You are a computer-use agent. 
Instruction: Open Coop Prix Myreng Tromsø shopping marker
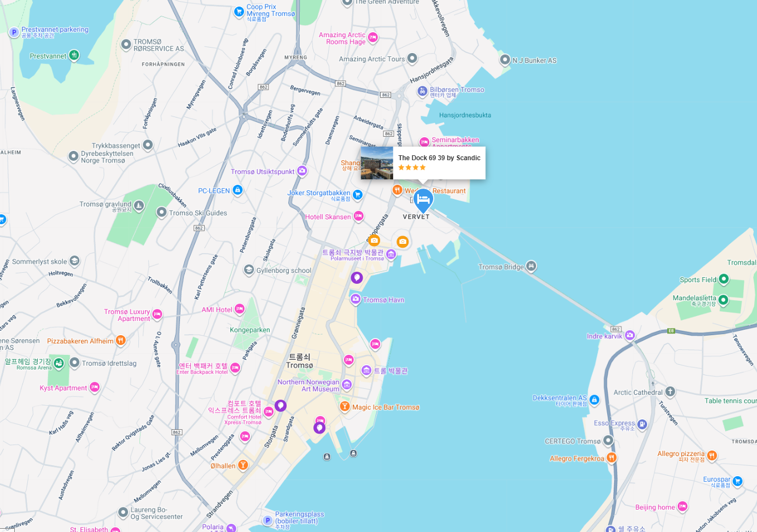(x=239, y=11)
